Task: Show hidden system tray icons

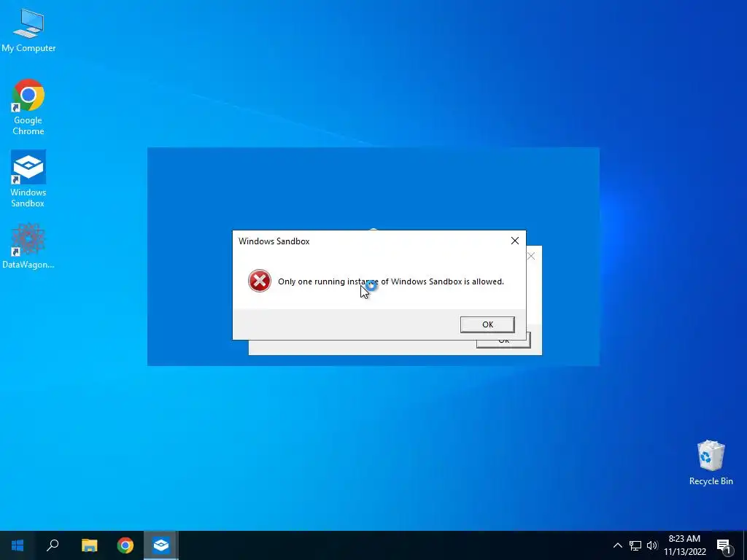Action: [x=617, y=545]
